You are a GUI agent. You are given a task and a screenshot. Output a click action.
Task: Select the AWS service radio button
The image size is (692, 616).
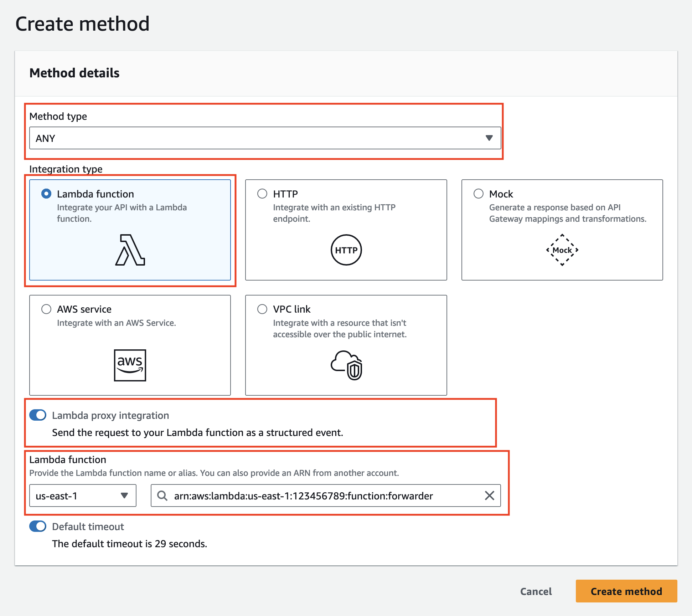(46, 309)
